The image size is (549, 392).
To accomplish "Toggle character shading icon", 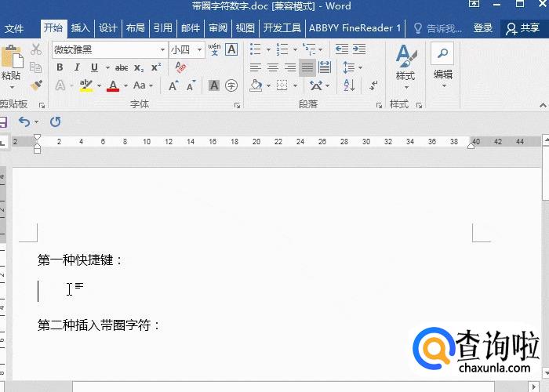I will pyautogui.click(x=214, y=85).
